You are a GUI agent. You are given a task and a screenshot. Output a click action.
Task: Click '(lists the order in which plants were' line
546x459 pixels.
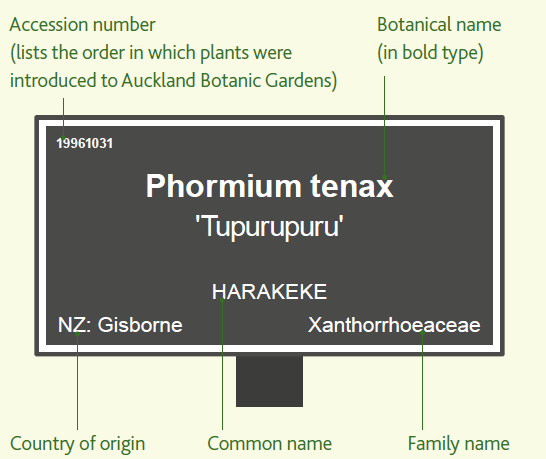coord(151,53)
